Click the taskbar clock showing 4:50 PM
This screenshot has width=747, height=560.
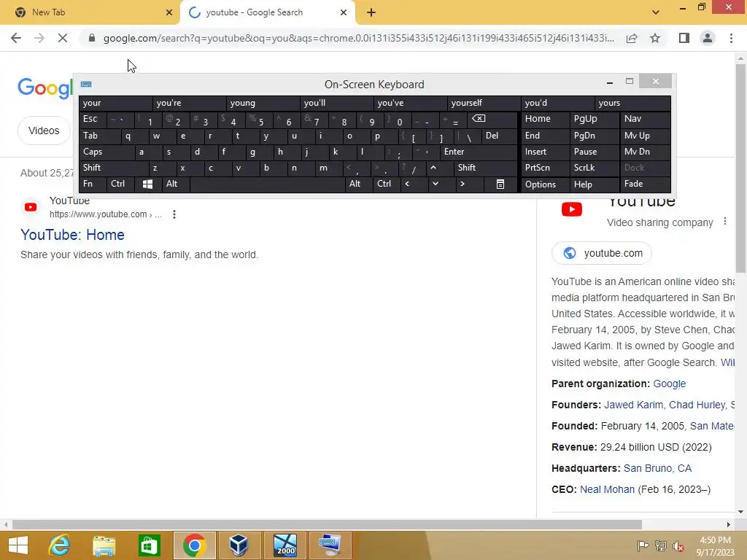pyautogui.click(x=715, y=546)
